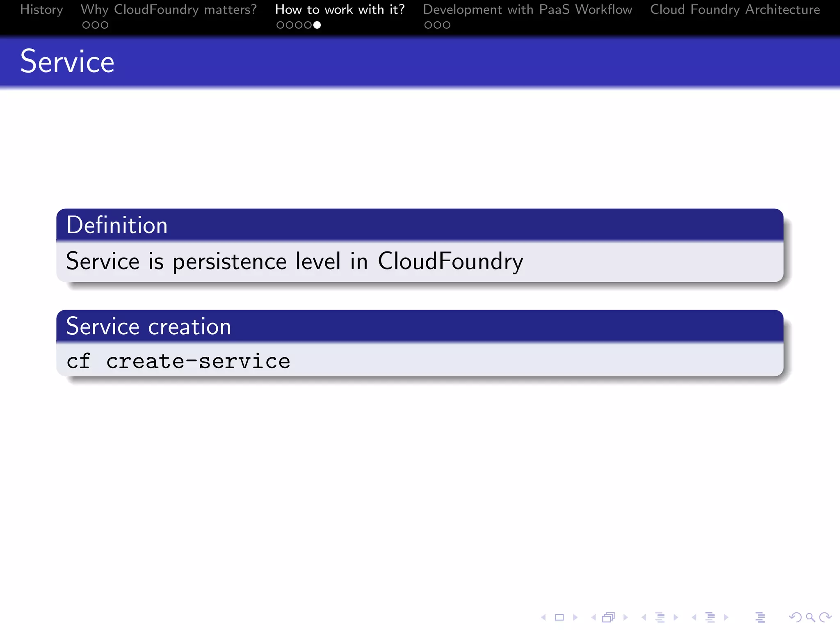Screen dimensions: 840x630
Task: Click the Service slide title
Action: point(68,62)
